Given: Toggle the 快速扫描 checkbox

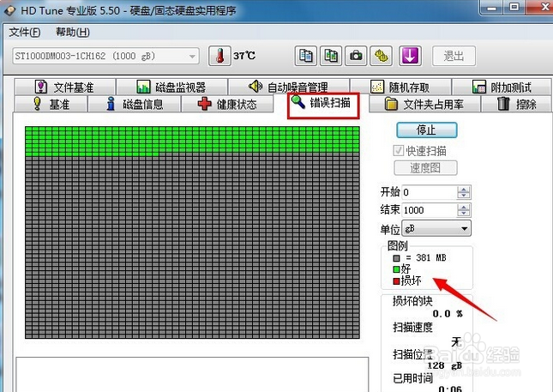Looking at the screenshot, I should 399,151.
